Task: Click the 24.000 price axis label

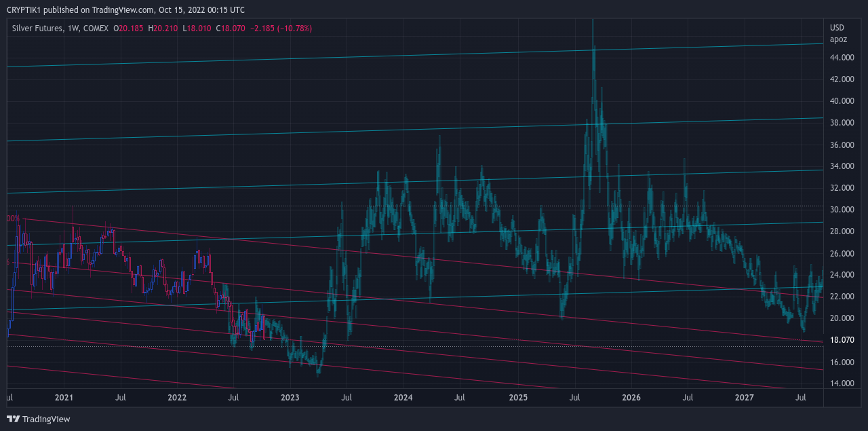Action: pos(842,275)
